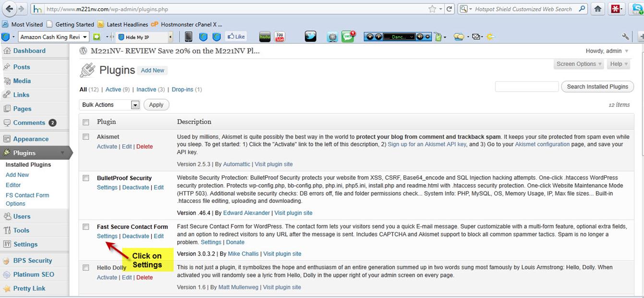Click the Facebook Like toolbar button
The image size is (644, 298).
(x=236, y=37)
